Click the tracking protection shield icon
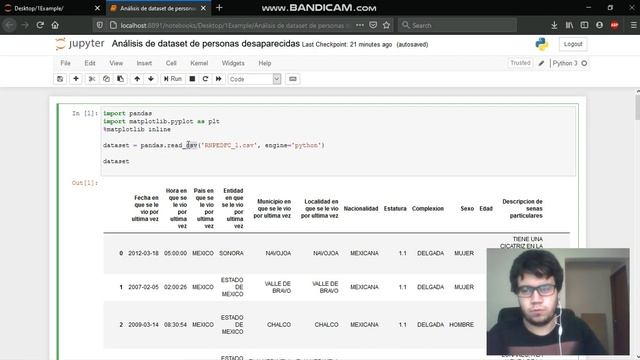 [x=100, y=25]
